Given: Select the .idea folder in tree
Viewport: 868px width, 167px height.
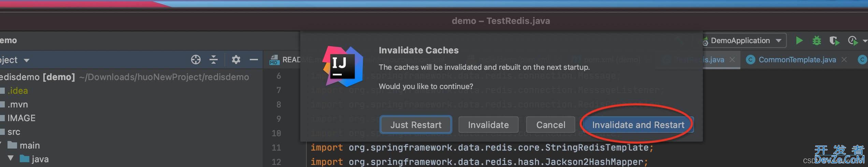Looking at the screenshot, I should 18,91.
